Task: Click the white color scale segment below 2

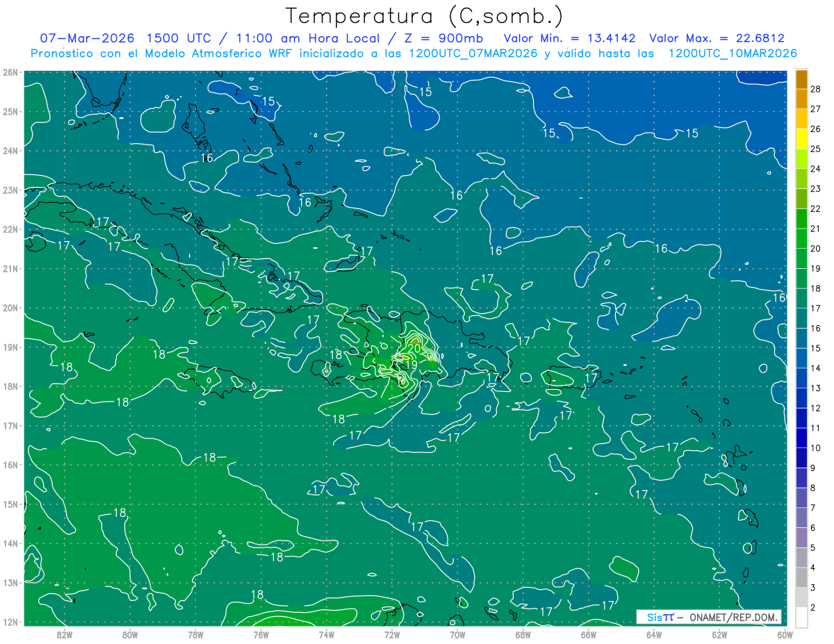Action: coord(801,617)
